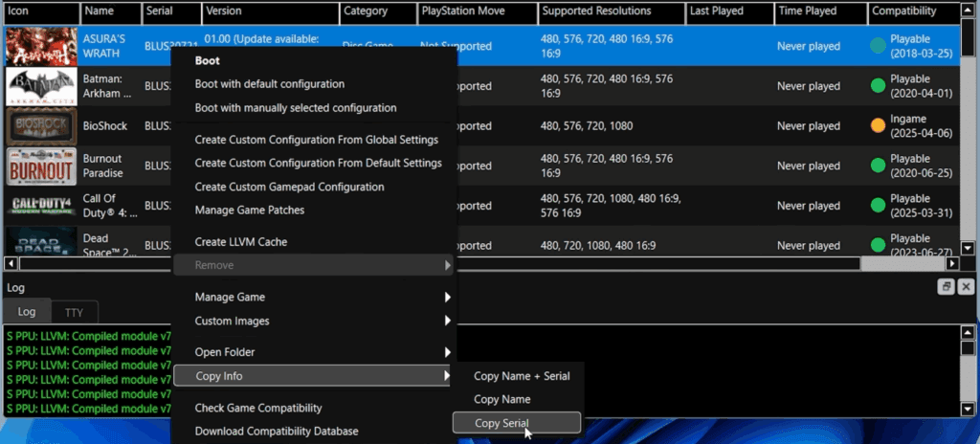The height and width of the screenshot is (444, 980).
Task: Click the log panel scroll down arrow
Action: pos(968,409)
